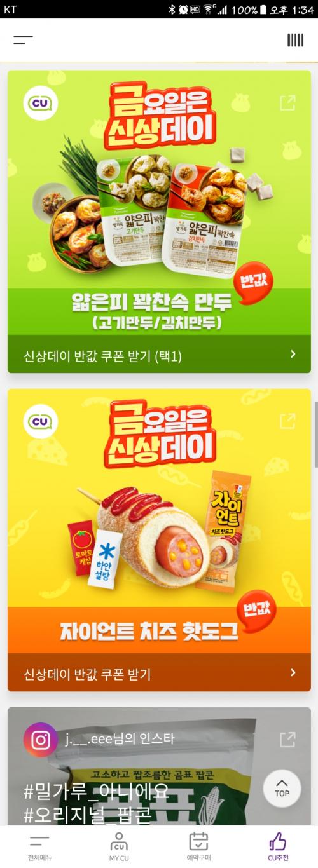Switch to the MY CU tab
The image size is (318, 868).
[119, 848]
